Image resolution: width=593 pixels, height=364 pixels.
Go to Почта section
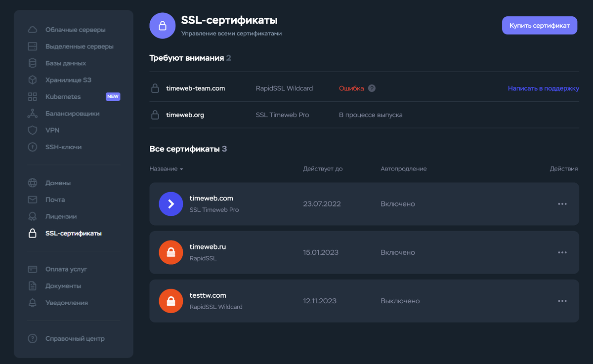(55, 200)
